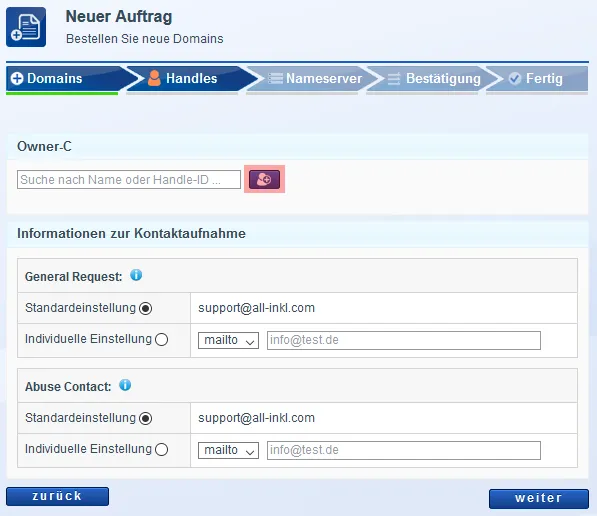Click the plus icon in the Domains step
597x516 pixels.
click(x=17, y=78)
